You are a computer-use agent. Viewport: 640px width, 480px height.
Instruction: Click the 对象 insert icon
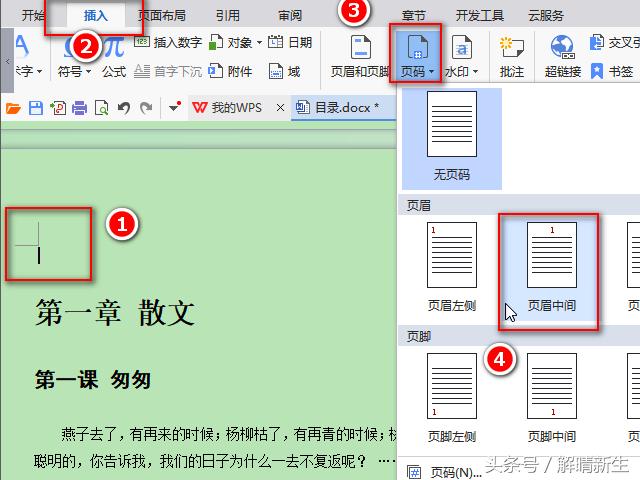(x=216, y=42)
